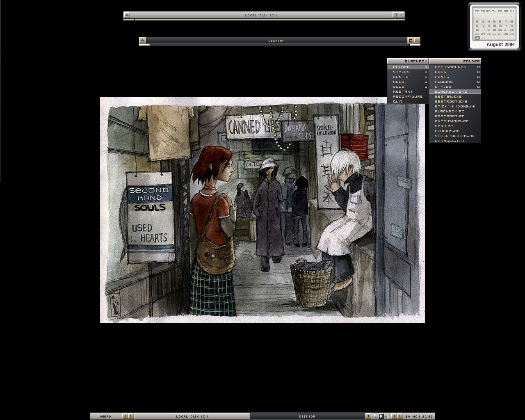
Task: Shade the Desktop window via the triangle icon
Action: point(142,40)
